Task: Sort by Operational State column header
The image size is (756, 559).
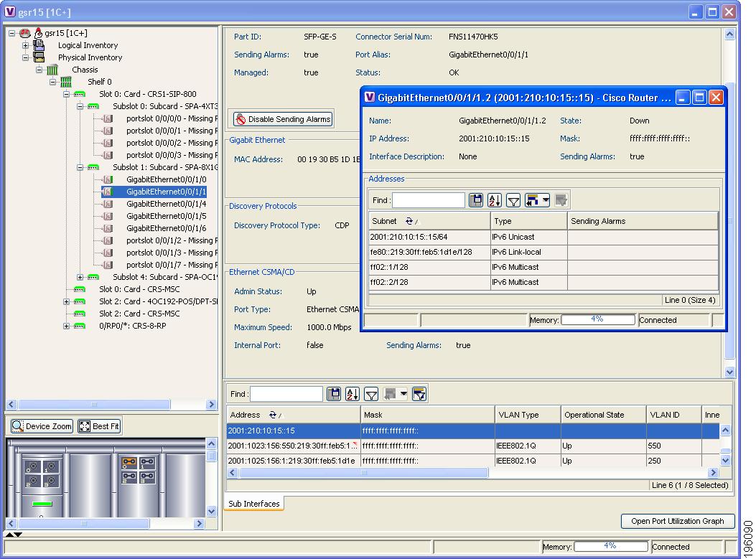Action: coord(604,415)
